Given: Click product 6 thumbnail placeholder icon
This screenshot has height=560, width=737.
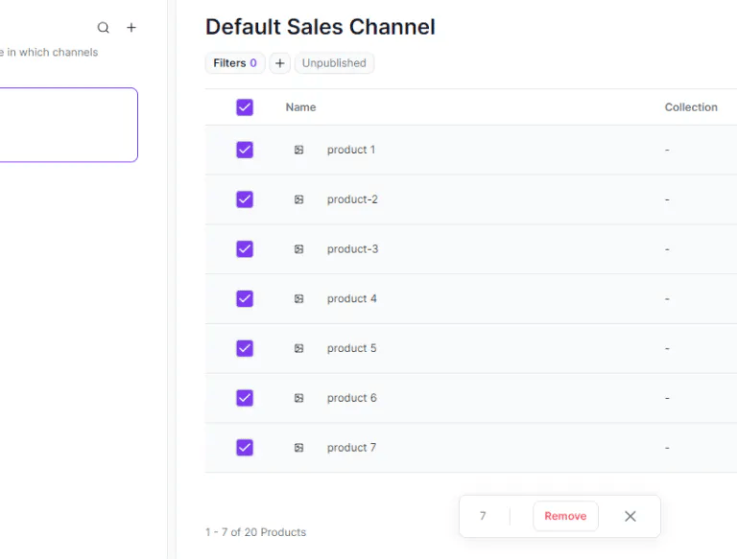Looking at the screenshot, I should (299, 398).
